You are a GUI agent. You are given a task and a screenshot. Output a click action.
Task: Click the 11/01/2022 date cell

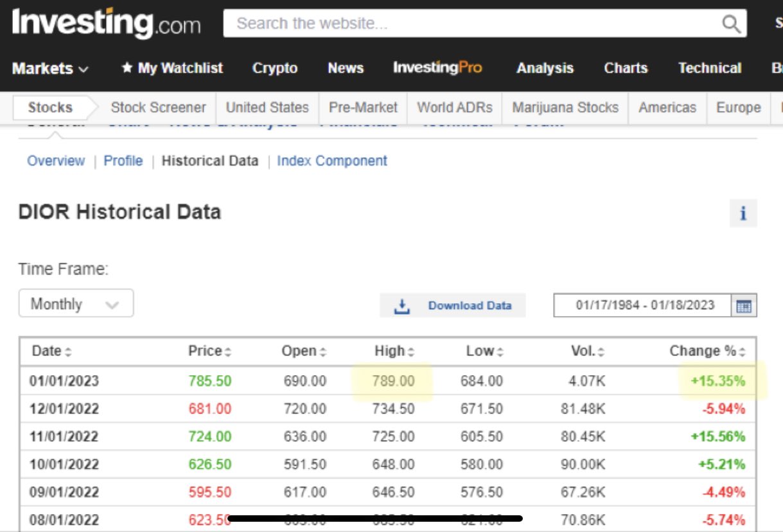coord(64,437)
